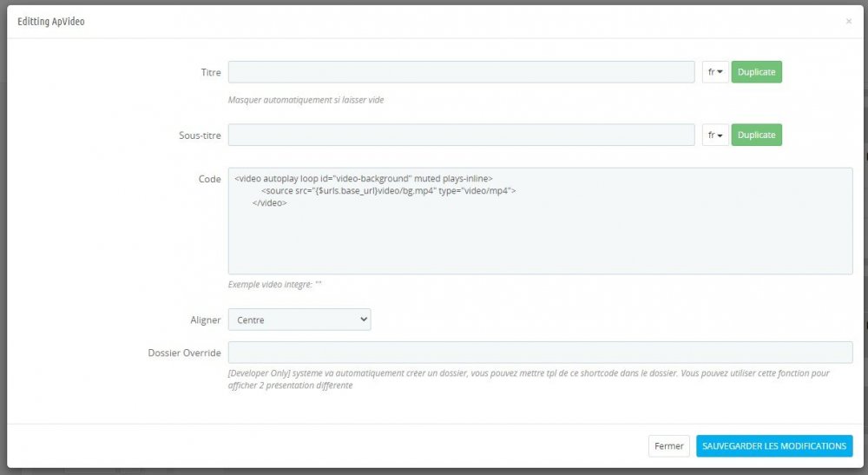The height and width of the screenshot is (475, 868).
Task: Save with Sauvegarder les modifications button
Action: coord(774,446)
